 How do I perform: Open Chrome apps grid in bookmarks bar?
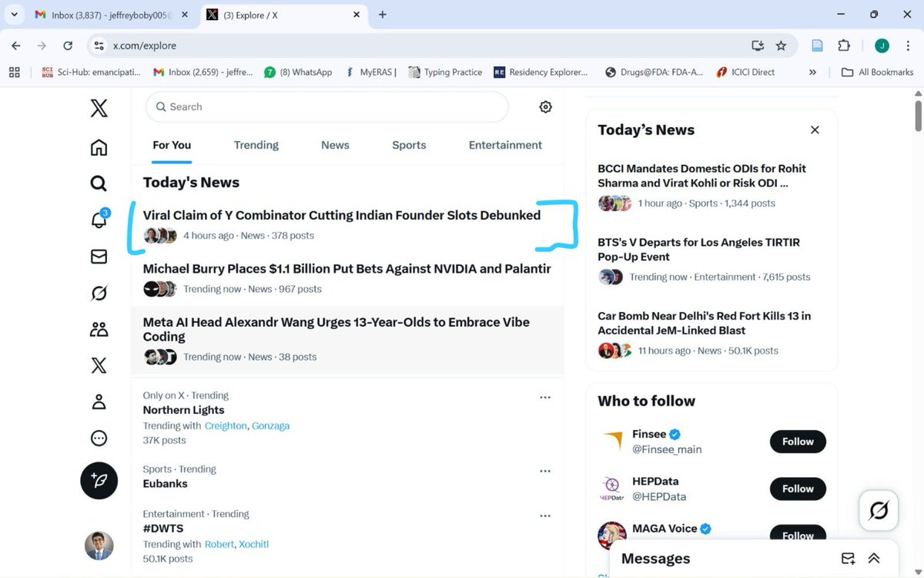(x=14, y=72)
